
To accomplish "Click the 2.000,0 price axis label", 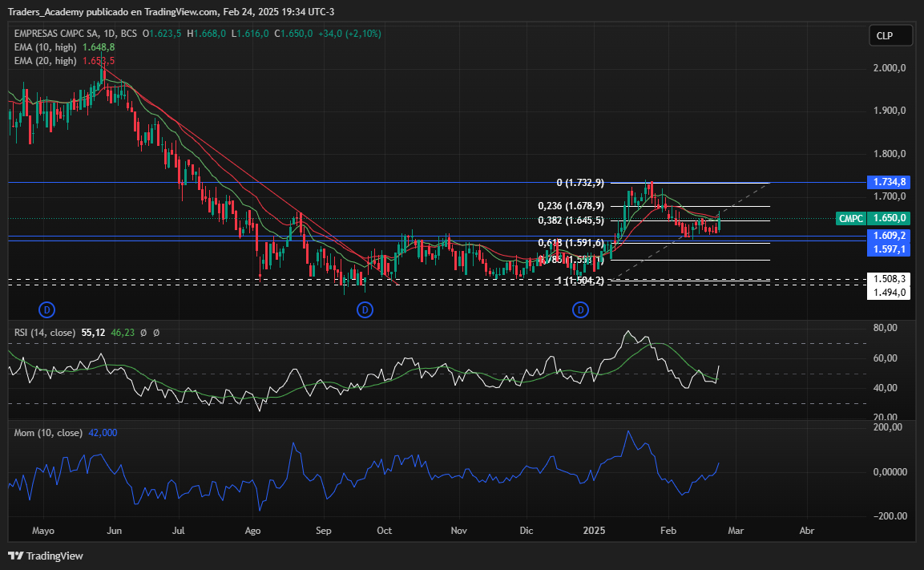I will coord(890,68).
